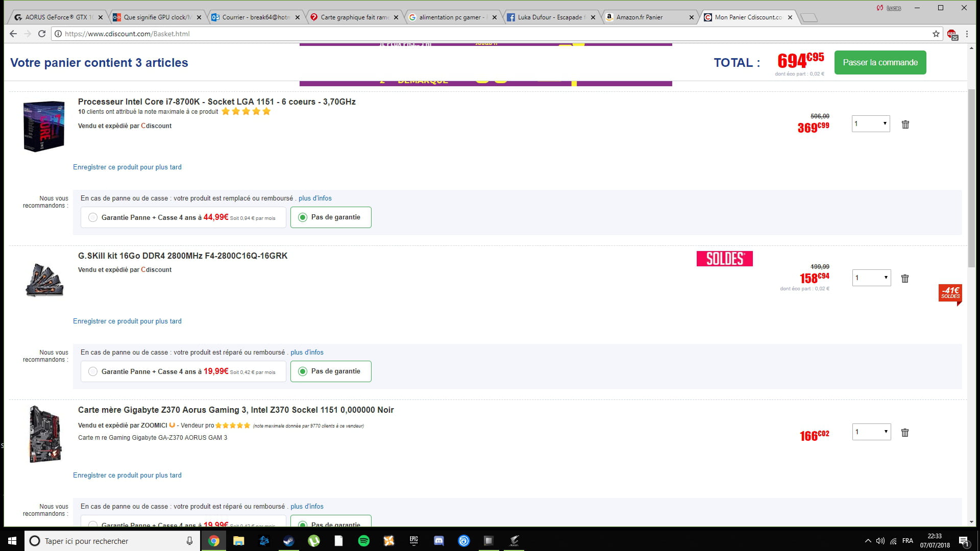Screen dimensions: 980x551
Task: Open volume control in system tray
Action: pyautogui.click(x=880, y=541)
